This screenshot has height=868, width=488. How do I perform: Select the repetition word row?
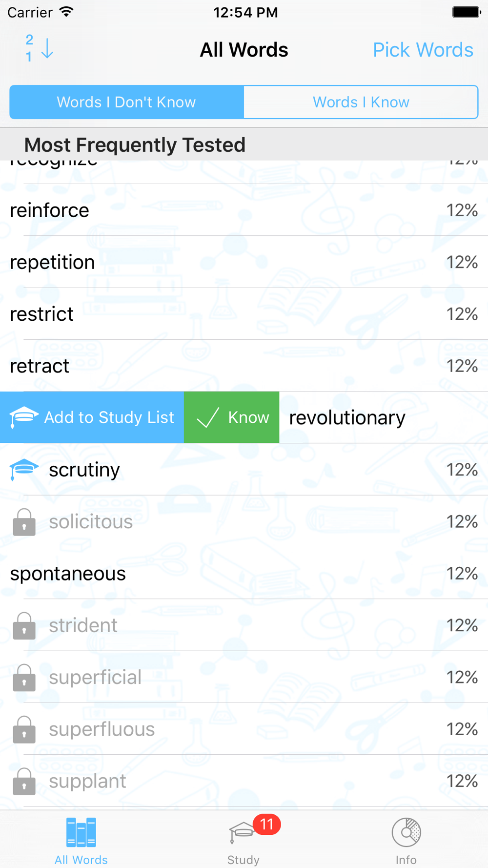pyautogui.click(x=244, y=262)
